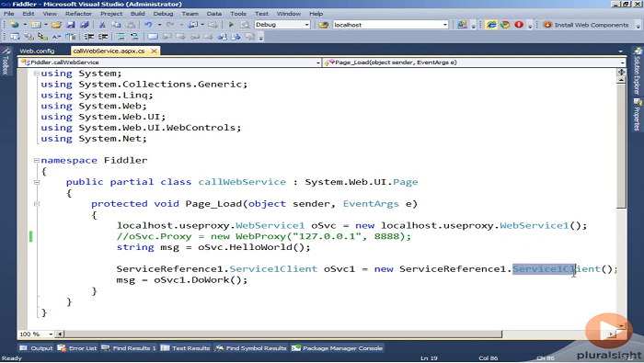Click the vertical scrollbar thumb in editor
The width and height of the screenshot is (644, 363).
coord(621,146)
